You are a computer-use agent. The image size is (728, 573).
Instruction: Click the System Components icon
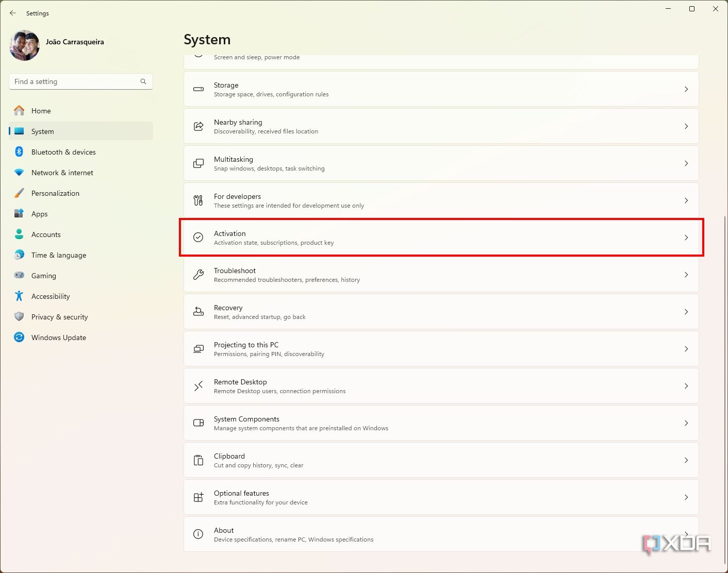[198, 423]
